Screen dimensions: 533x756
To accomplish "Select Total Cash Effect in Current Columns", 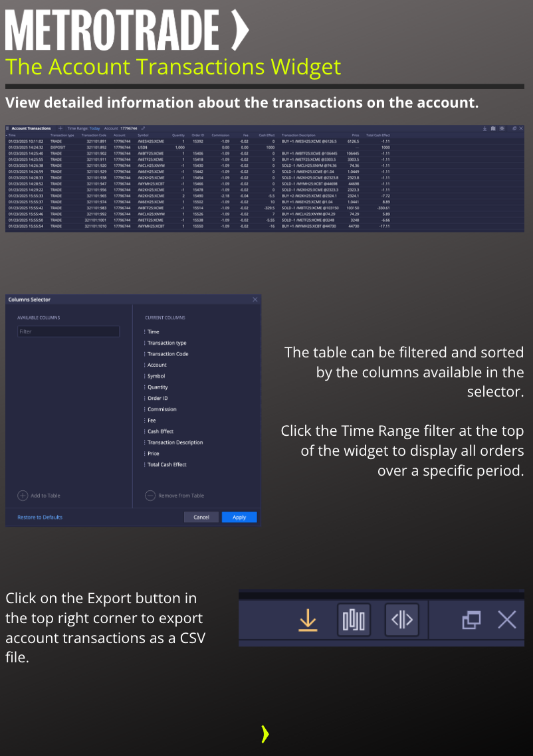I will point(167,465).
